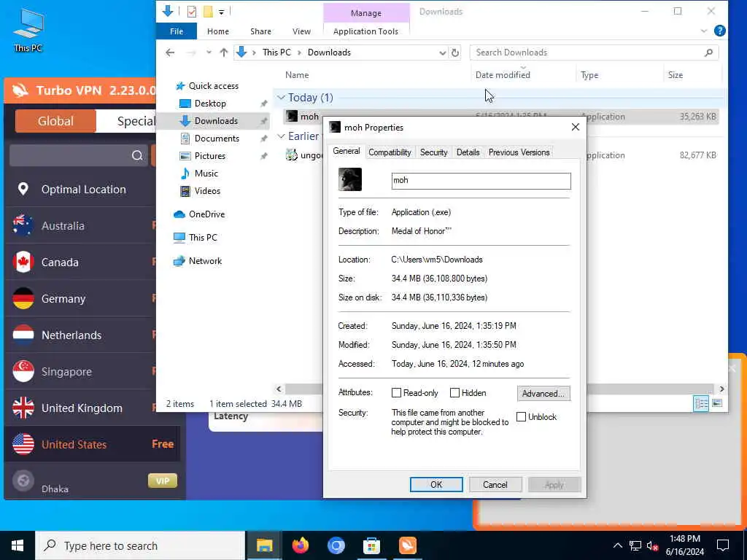Screen dimensions: 747x560
Task: Tick the Unblock checkbox
Action: [521, 416]
